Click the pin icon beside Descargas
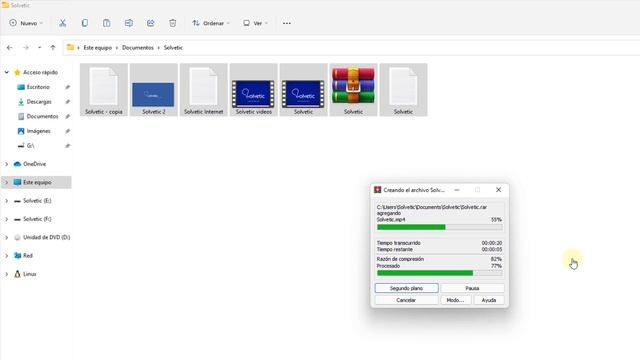This screenshot has height=360, width=640. (67, 102)
